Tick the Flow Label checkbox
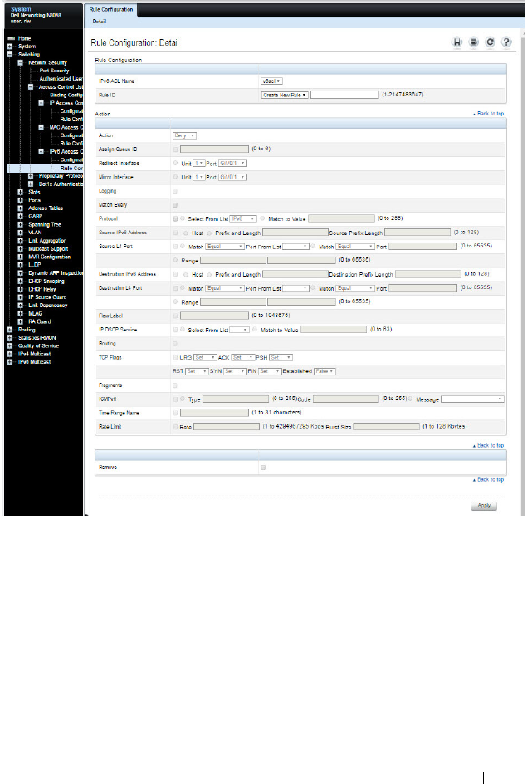Viewport: 532px width, 784px height. click(x=175, y=316)
